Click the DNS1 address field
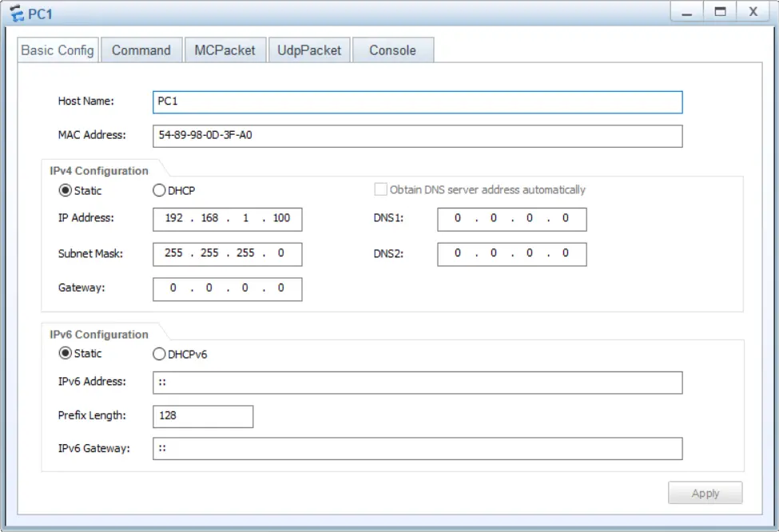 tap(511, 219)
